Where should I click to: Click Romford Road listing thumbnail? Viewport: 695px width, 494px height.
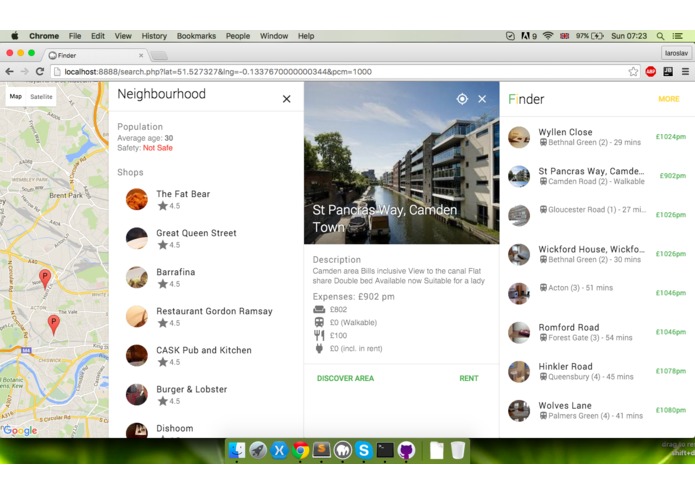(519, 332)
